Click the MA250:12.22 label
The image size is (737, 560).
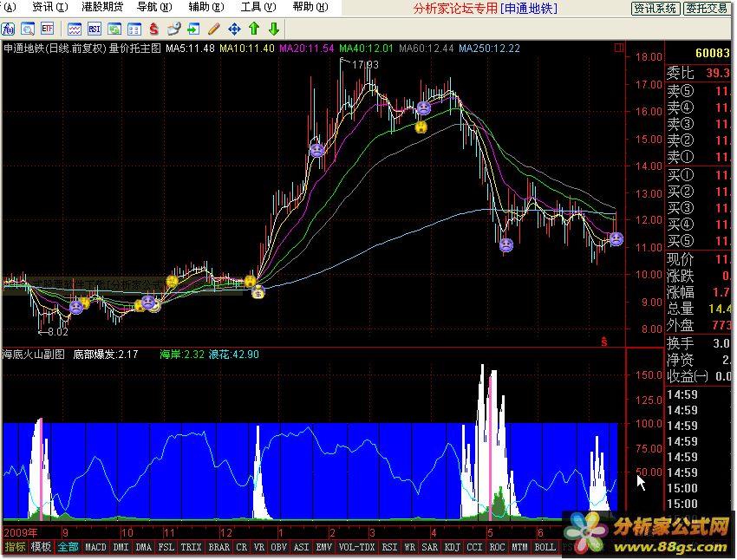(x=489, y=49)
